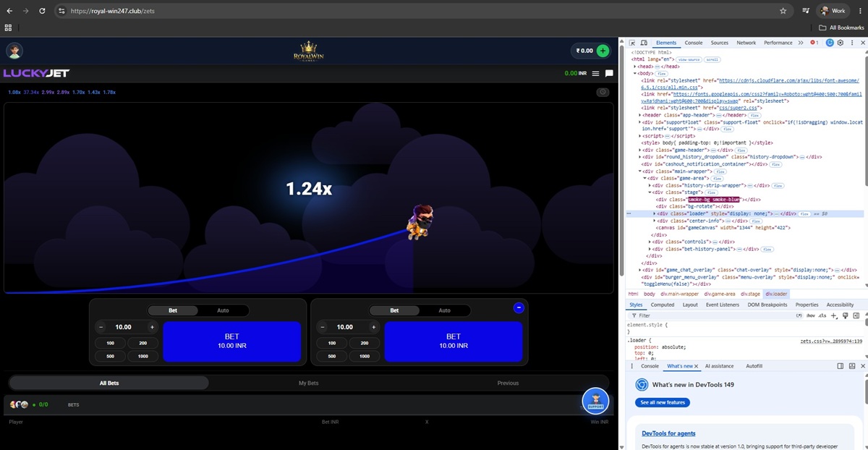Collapse the main-wrapper div node
This screenshot has height=450, width=868.
coord(639,171)
